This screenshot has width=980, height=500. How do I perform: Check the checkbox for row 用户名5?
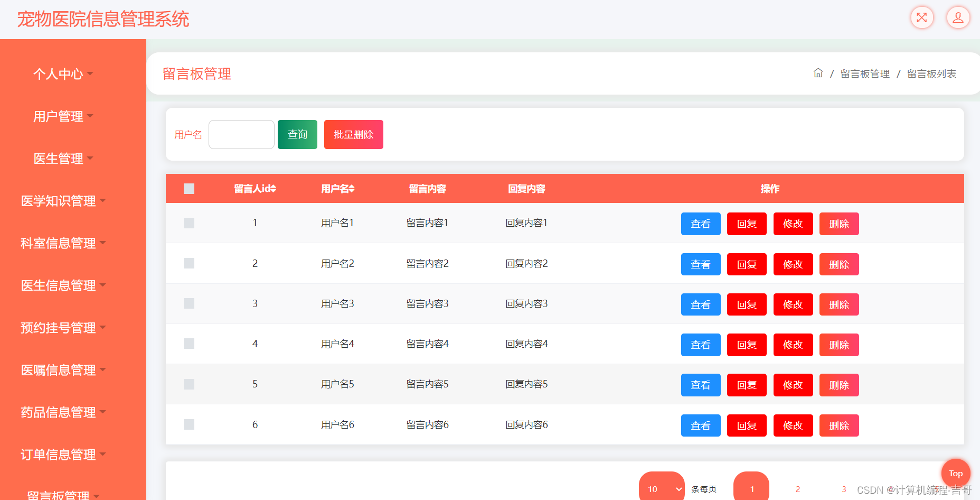coord(189,384)
